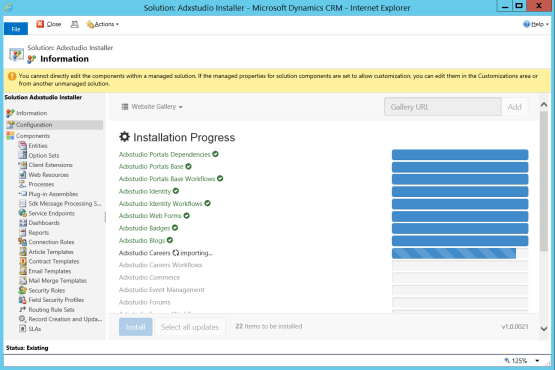Click the warning icon in yellow notification bar
The width and height of the screenshot is (555, 370).
12,76
